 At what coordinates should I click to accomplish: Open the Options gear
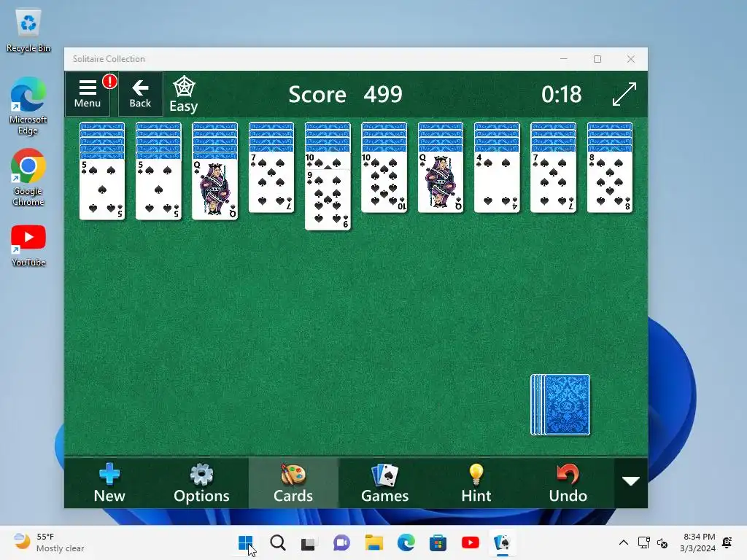click(201, 483)
